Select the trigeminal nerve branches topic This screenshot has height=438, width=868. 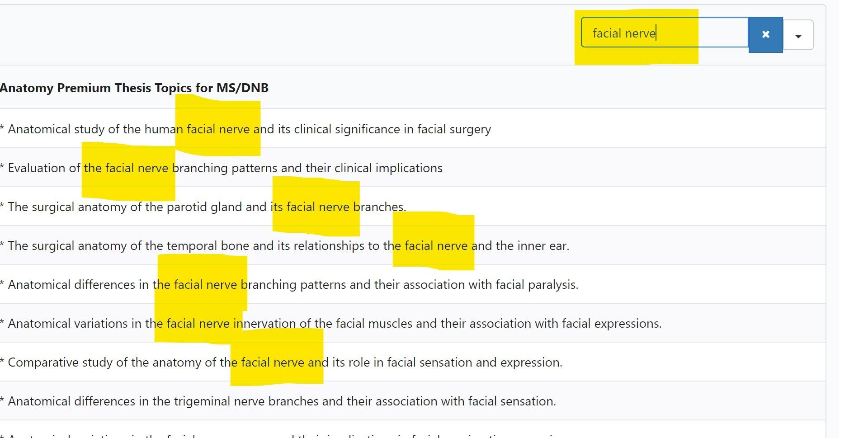(278, 400)
